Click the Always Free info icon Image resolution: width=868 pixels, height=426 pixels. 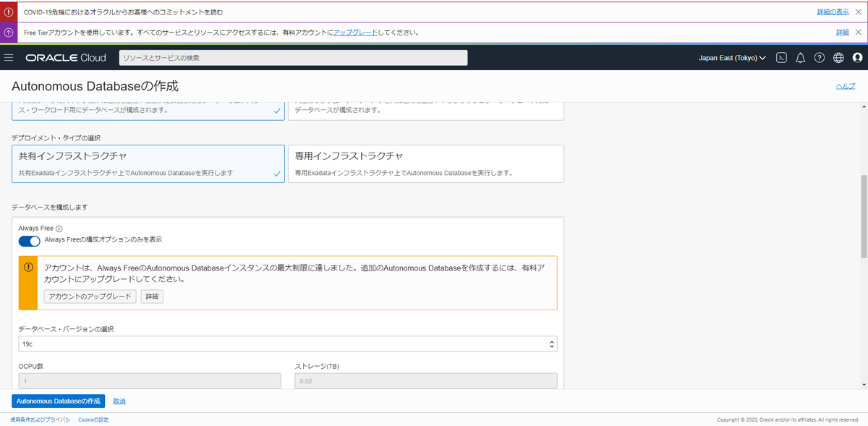coord(59,229)
